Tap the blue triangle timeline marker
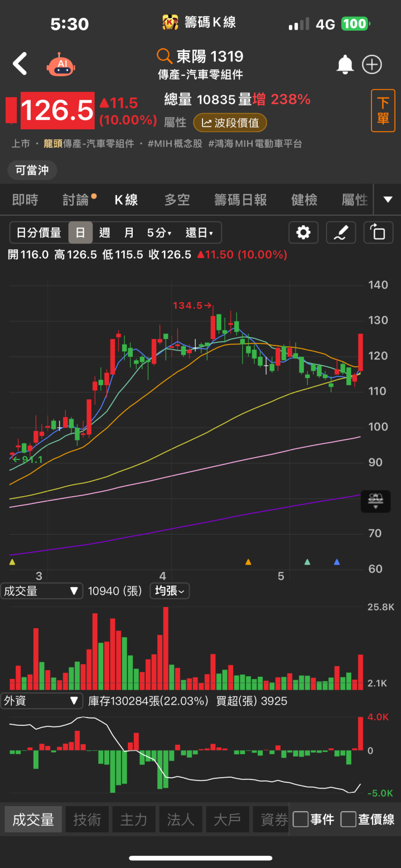This screenshot has height=868, width=401. coord(337,562)
